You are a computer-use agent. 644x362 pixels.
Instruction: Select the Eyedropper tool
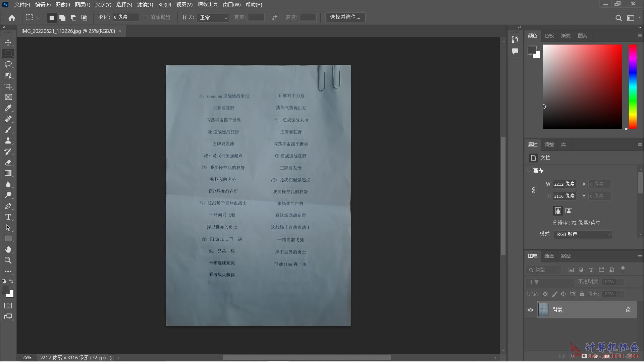coord(8,108)
